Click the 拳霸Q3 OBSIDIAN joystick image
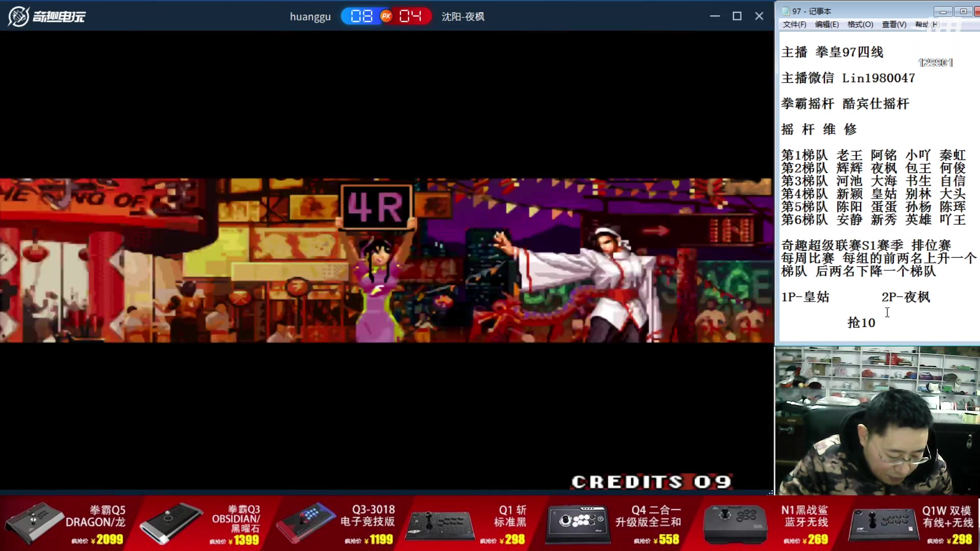Viewport: 980px width, 551px height. 171,523
